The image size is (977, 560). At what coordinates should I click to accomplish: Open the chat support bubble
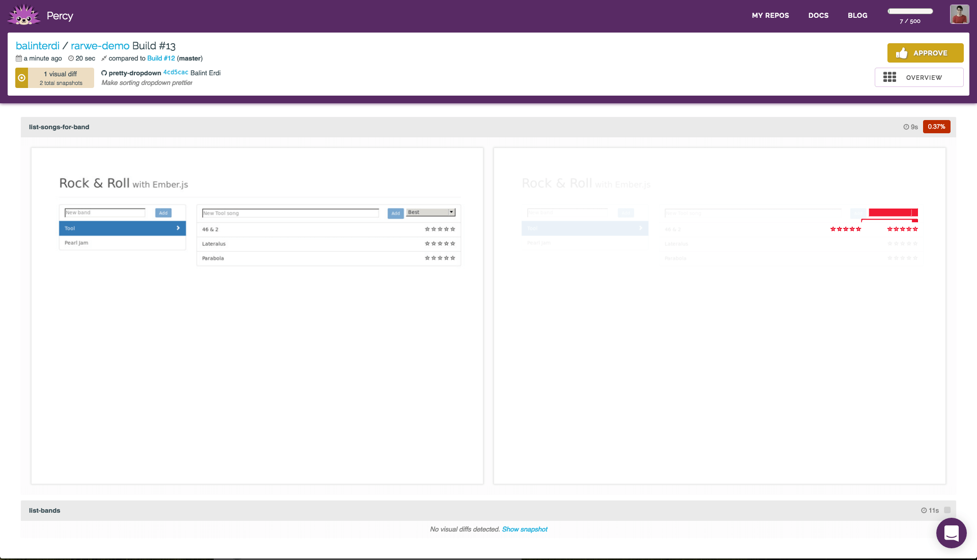coord(951,533)
